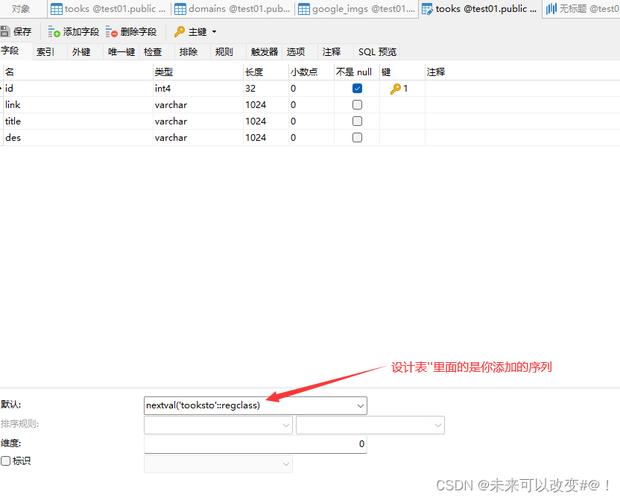620x500 pixels.
Task: Expand second Collation dropdown
Action: coord(438,425)
